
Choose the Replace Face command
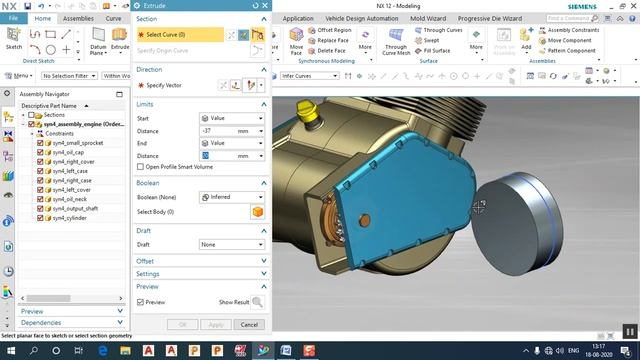pos(329,40)
